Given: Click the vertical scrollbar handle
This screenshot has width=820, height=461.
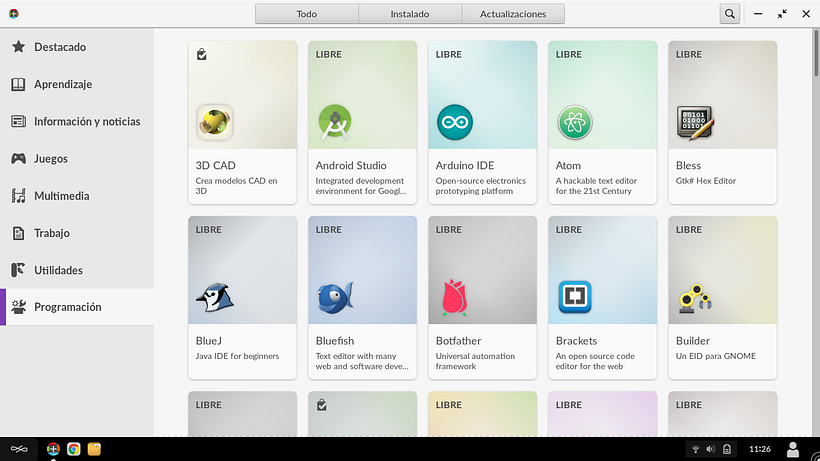Looking at the screenshot, I should [x=816, y=53].
